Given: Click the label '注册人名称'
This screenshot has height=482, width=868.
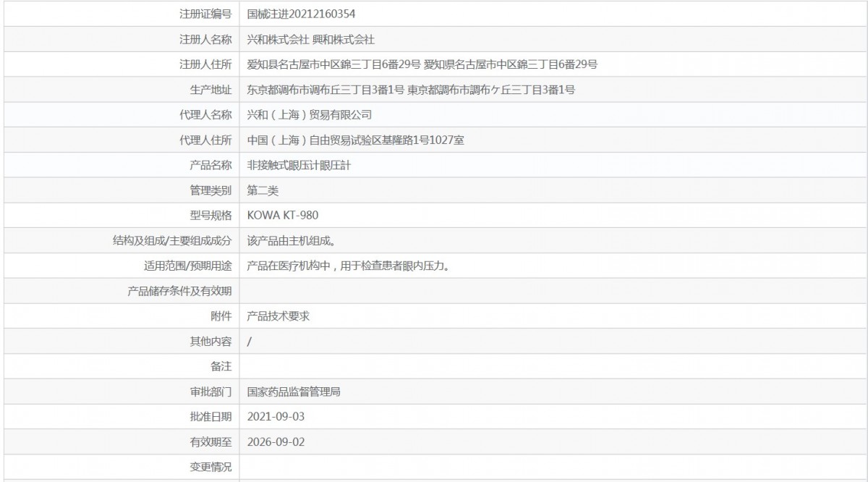Looking at the screenshot, I should point(206,39).
